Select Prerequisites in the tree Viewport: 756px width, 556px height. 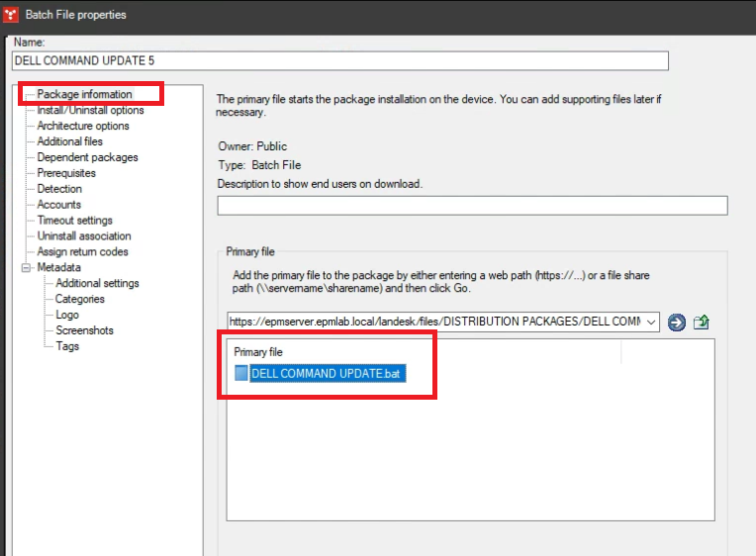(x=66, y=173)
